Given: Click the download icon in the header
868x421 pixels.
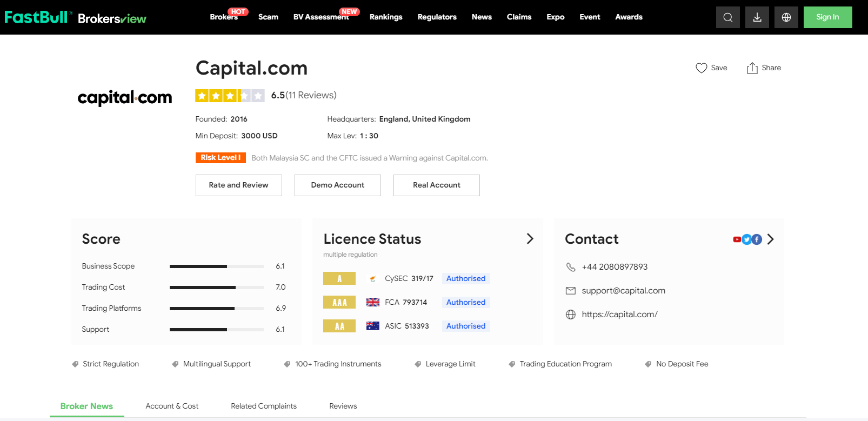Looking at the screenshot, I should 757,17.
